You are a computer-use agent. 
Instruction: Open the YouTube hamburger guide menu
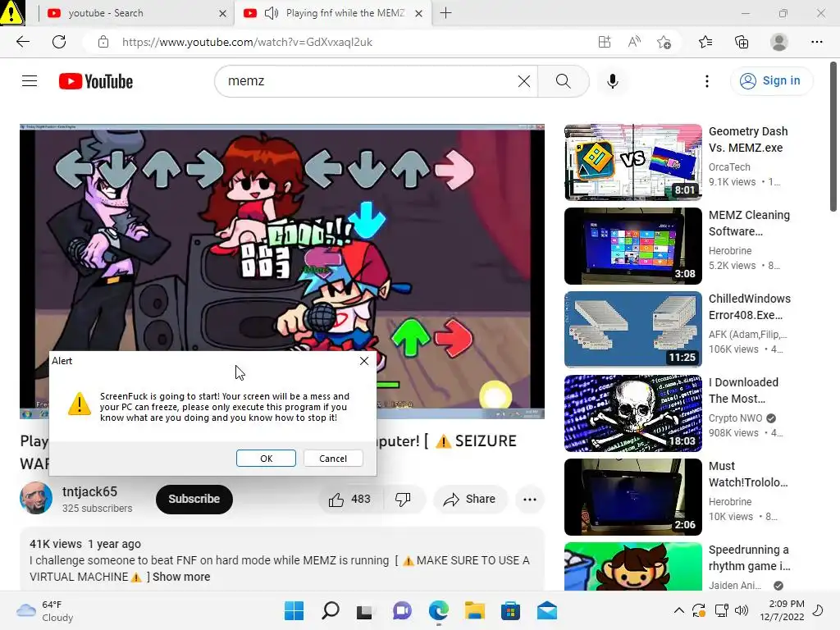30,81
